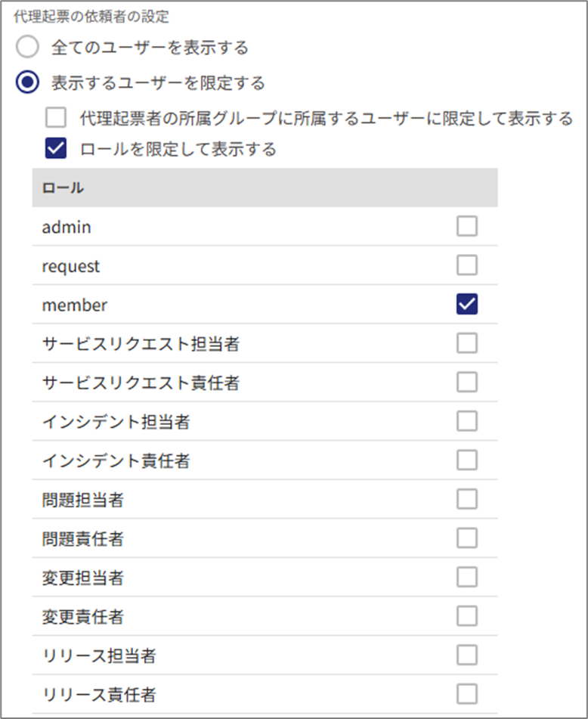The width and height of the screenshot is (588, 719).
Task: Enable 代理起票者の所属グループ limitation checkbox
Action: coord(56,118)
